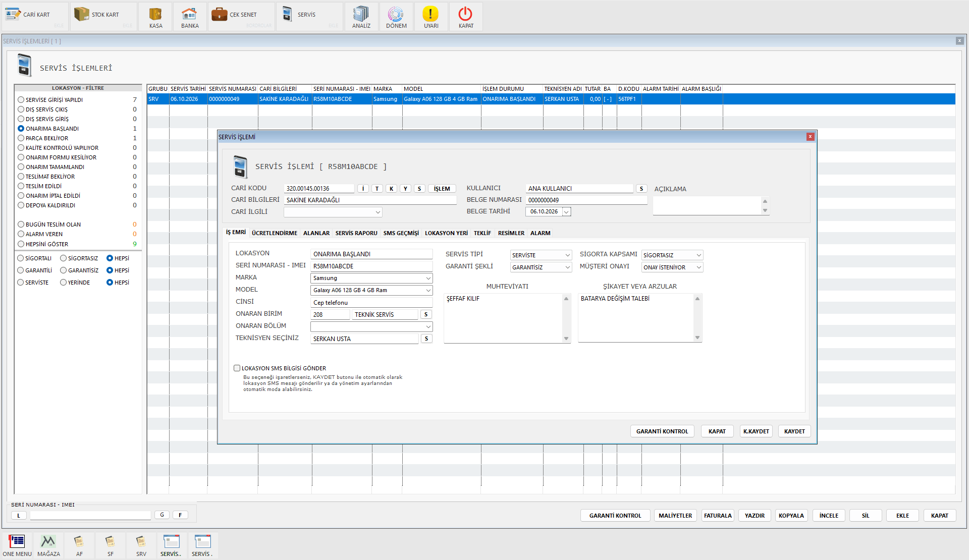Click the SF icon in bottom bar

coord(111,545)
